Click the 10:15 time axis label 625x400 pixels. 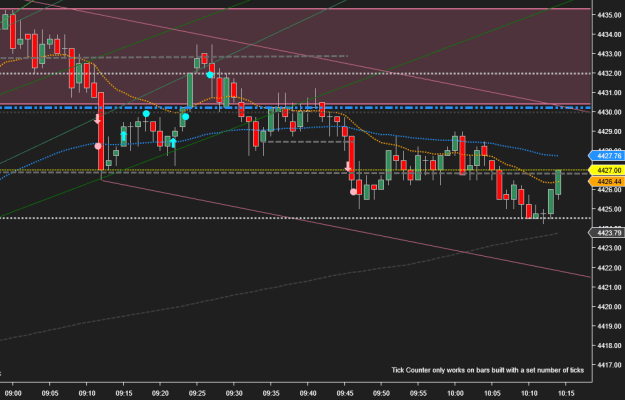coord(566,393)
